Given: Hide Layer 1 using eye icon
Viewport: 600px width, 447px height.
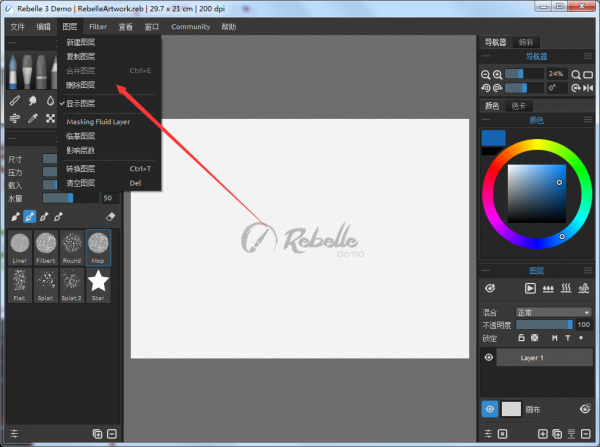Looking at the screenshot, I should [490, 357].
